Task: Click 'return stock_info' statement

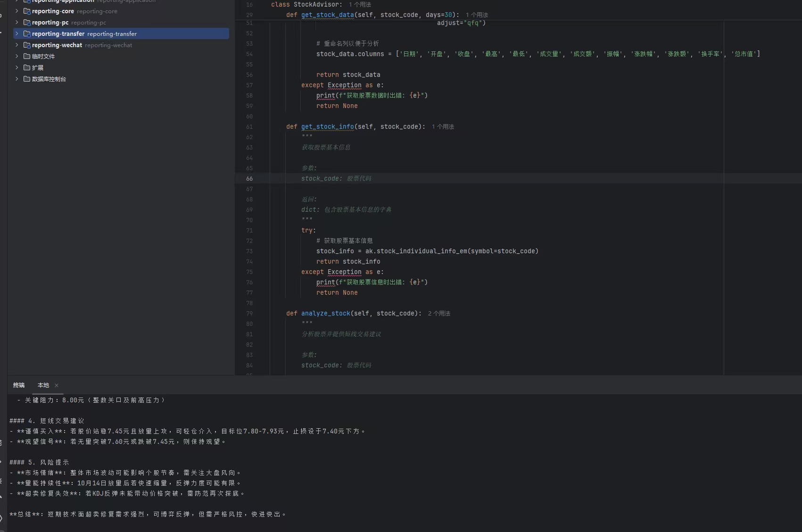Action: pyautogui.click(x=348, y=262)
